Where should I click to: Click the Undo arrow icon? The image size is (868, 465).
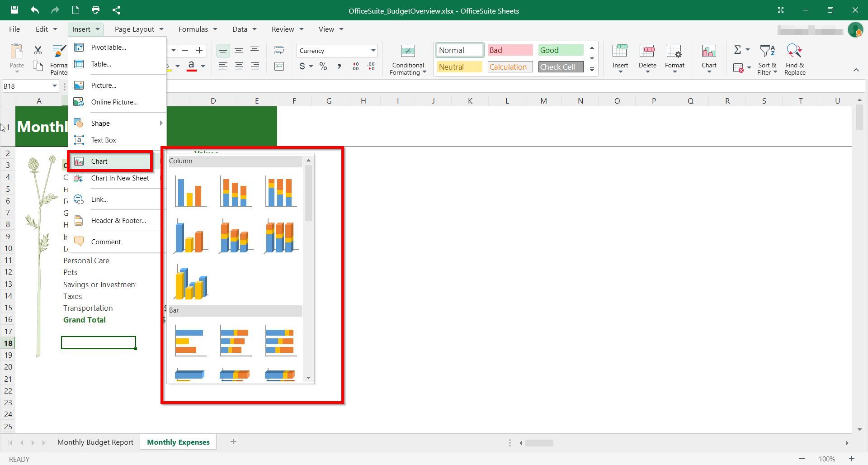click(35, 10)
